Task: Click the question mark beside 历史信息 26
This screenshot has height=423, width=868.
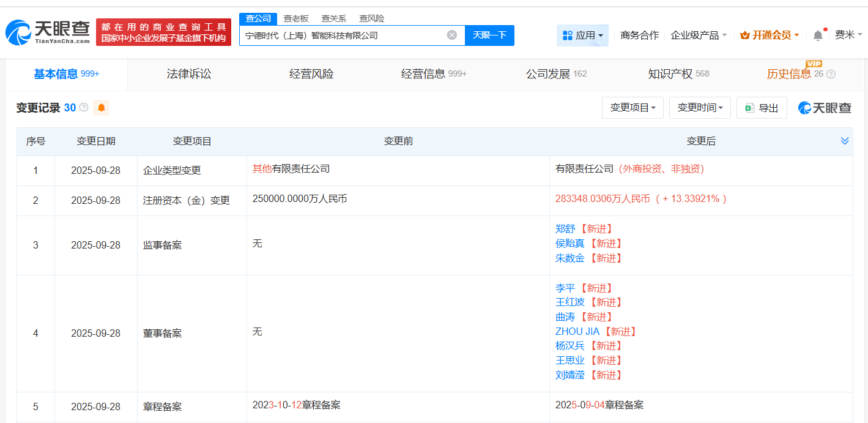Action: (x=831, y=73)
